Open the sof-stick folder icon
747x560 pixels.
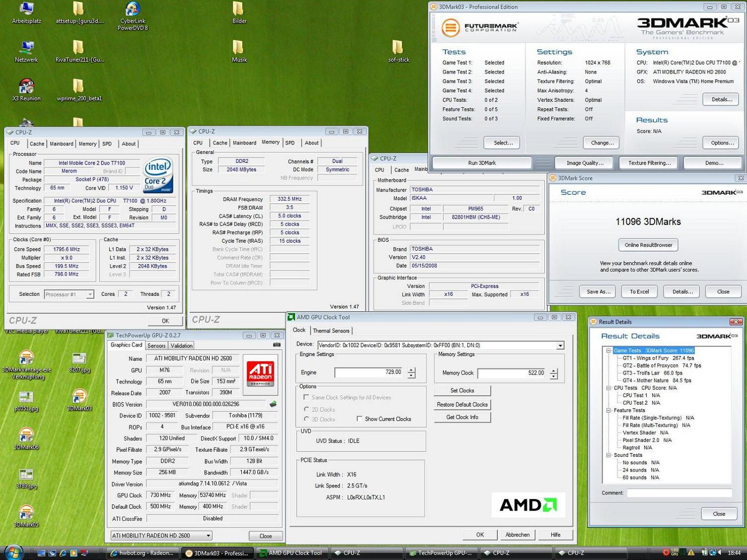(x=398, y=51)
